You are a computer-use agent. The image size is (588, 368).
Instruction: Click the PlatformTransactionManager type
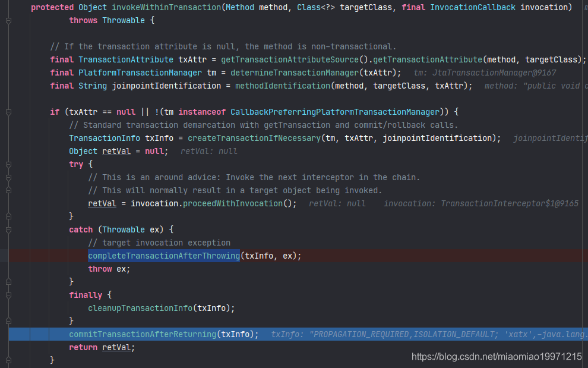(140, 73)
